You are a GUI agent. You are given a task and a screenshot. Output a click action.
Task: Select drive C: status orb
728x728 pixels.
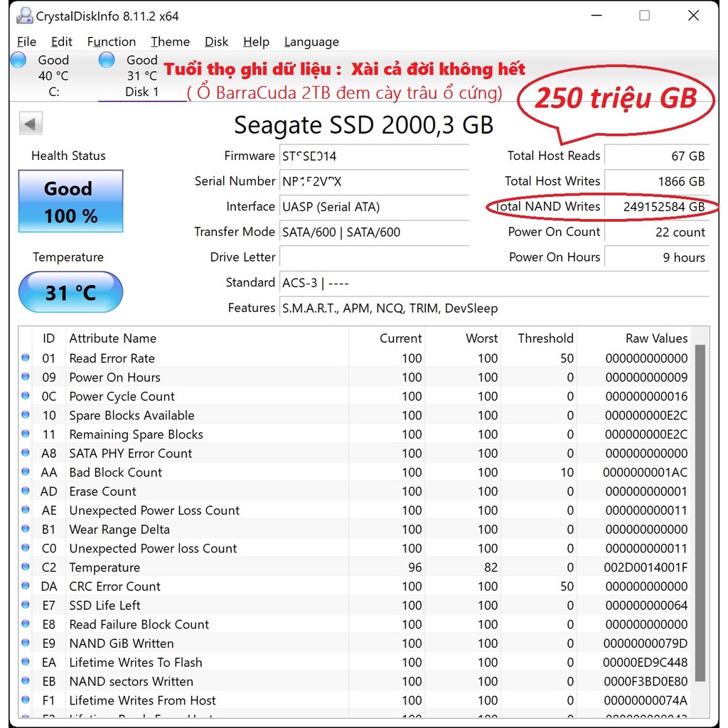(x=18, y=60)
